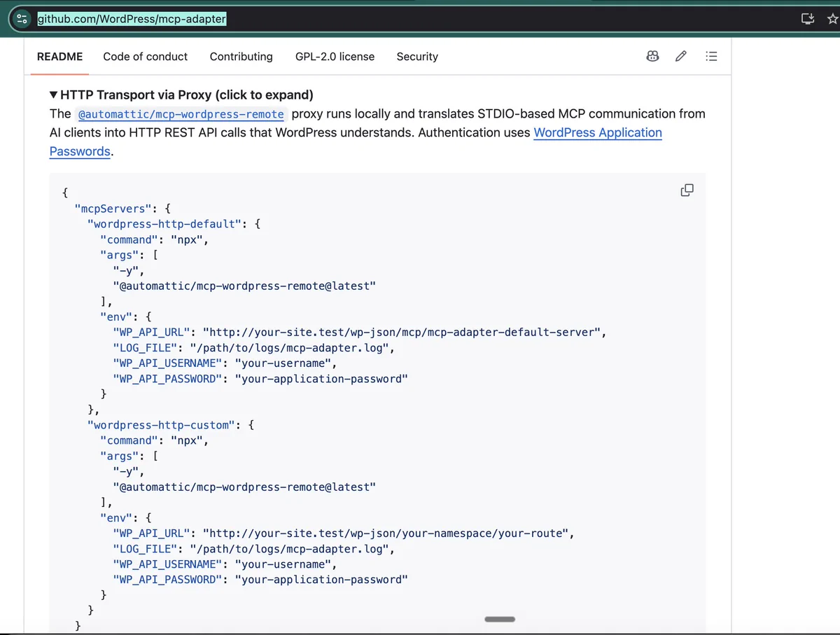Switch to Code of conduct tab
The width and height of the screenshot is (840, 635).
click(x=146, y=57)
